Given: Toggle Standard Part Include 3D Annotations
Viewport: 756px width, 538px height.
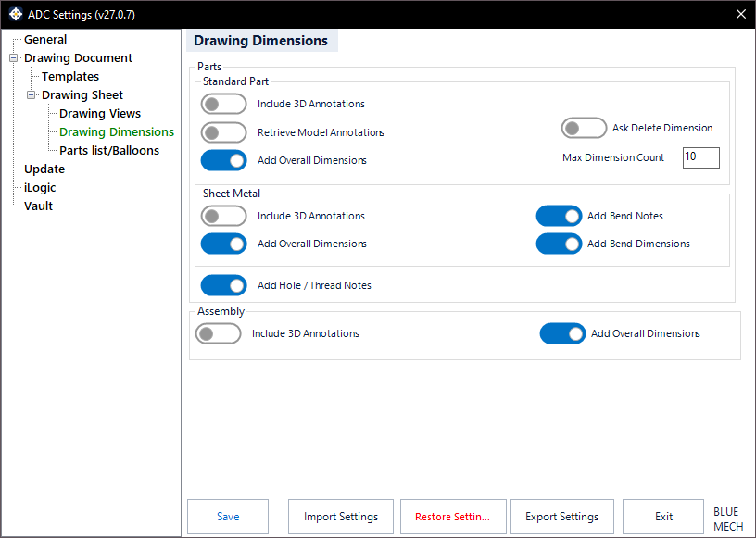Looking at the screenshot, I should pyautogui.click(x=223, y=104).
